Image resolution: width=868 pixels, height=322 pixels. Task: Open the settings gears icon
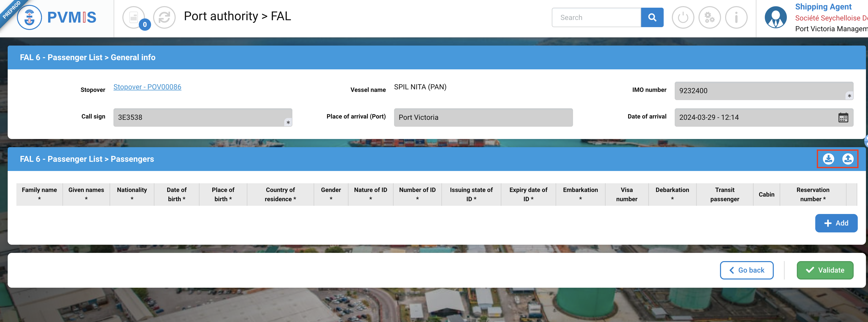pyautogui.click(x=709, y=17)
